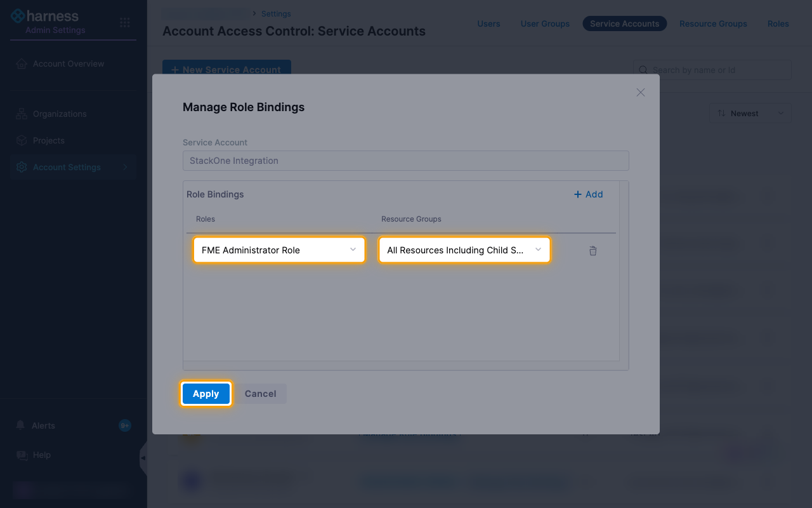Follow the Settings breadcrumb link
Image resolution: width=812 pixels, height=508 pixels.
[x=276, y=13]
